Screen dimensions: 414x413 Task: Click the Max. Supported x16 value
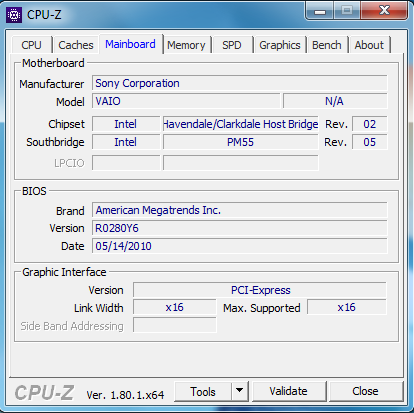pos(347,307)
